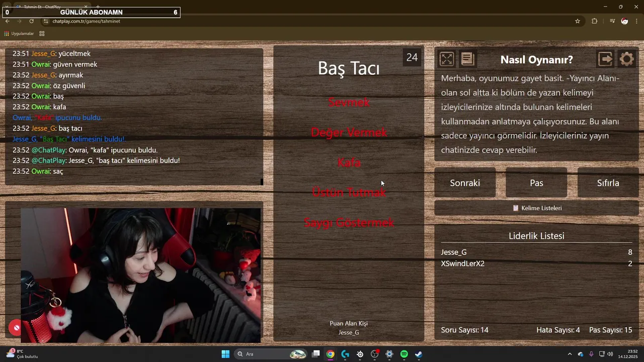The height and width of the screenshot is (362, 644).
Task: Open Steam from the taskbar
Action: (x=419, y=354)
